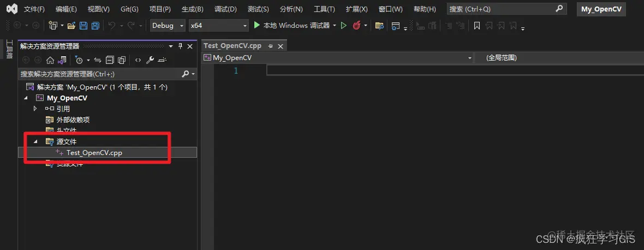Open the x64 platform dropdown
Image resolution: width=644 pixels, height=250 pixels.
(x=219, y=26)
